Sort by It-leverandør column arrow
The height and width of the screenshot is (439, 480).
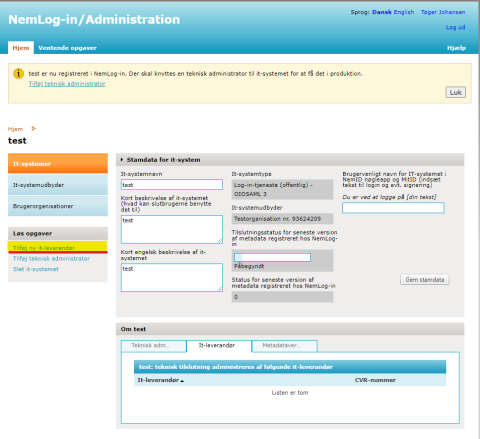tap(182, 381)
